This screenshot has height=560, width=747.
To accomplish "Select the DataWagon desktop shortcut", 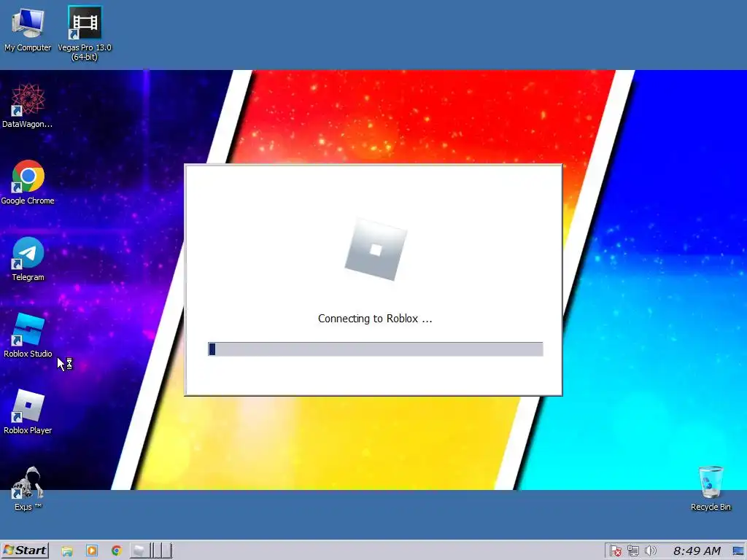I will (27, 105).
